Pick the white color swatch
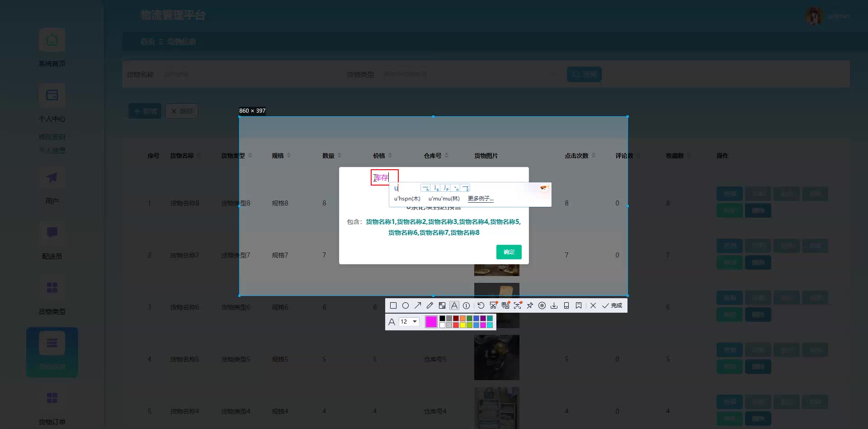The height and width of the screenshot is (429, 868). click(x=442, y=325)
